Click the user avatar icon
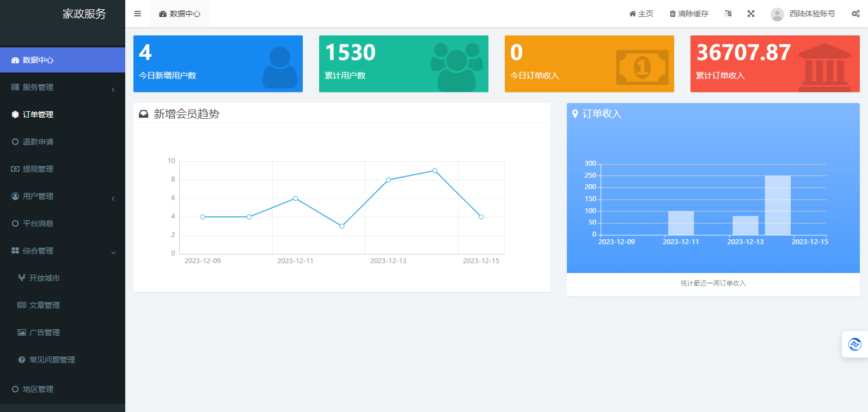The height and width of the screenshot is (412, 868). pos(777,14)
